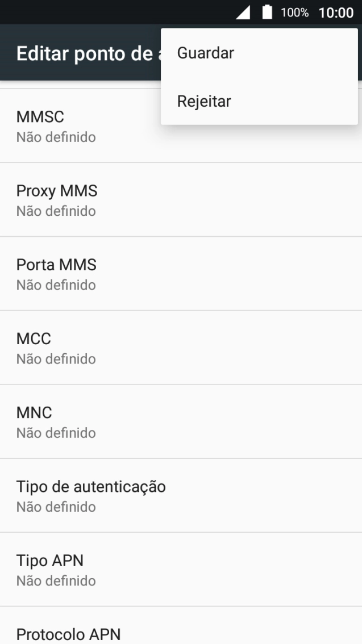Click the status bar area
The width and height of the screenshot is (362, 644).
tap(114, 11)
